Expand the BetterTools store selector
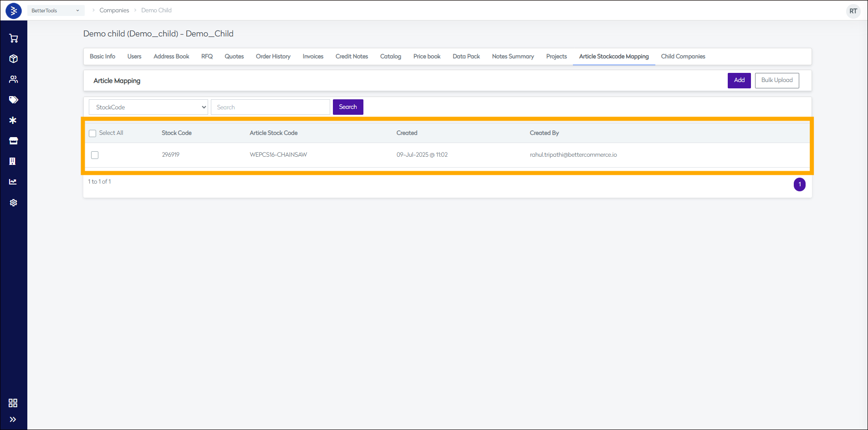This screenshot has width=868, height=430. (x=55, y=10)
